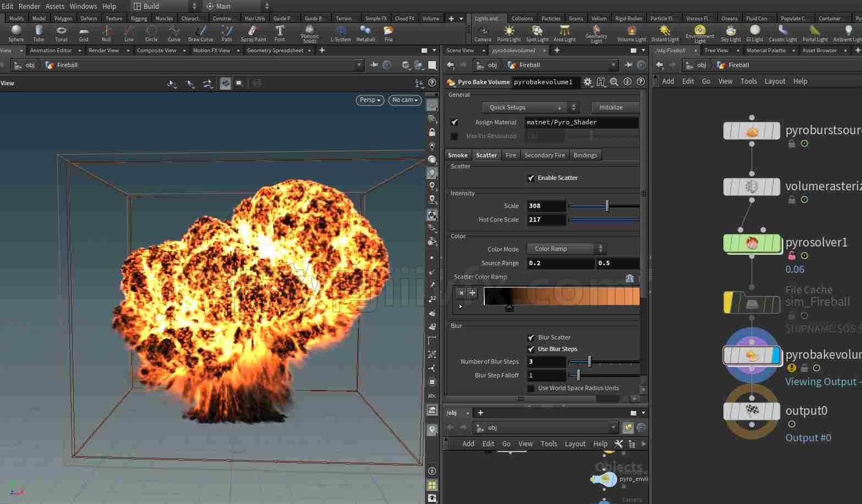Viewport: 862px width, 504px height.
Task: Toggle the Blur Scatter checkbox
Action: point(531,337)
